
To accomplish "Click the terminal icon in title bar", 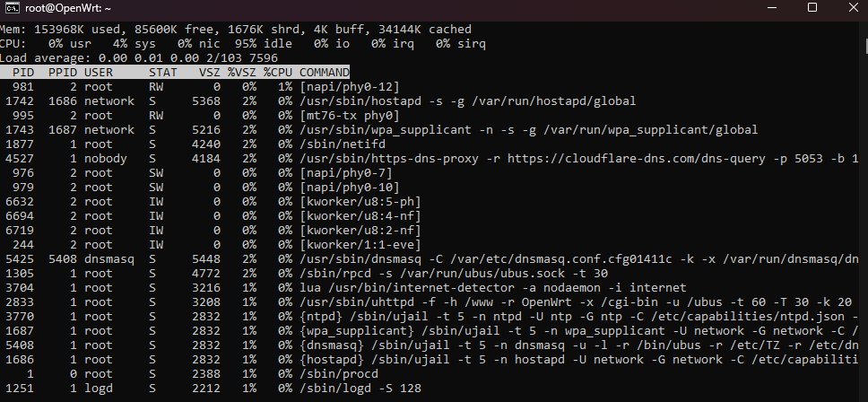I will [x=13, y=7].
